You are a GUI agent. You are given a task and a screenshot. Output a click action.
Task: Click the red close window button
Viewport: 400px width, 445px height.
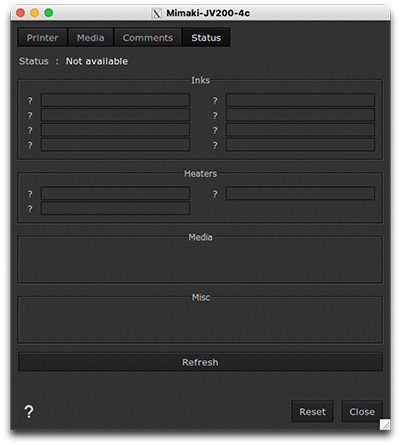[20, 13]
